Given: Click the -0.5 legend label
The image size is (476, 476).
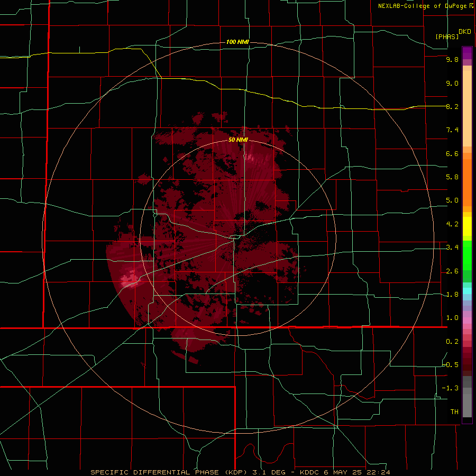Looking at the screenshot, I should [450, 365].
